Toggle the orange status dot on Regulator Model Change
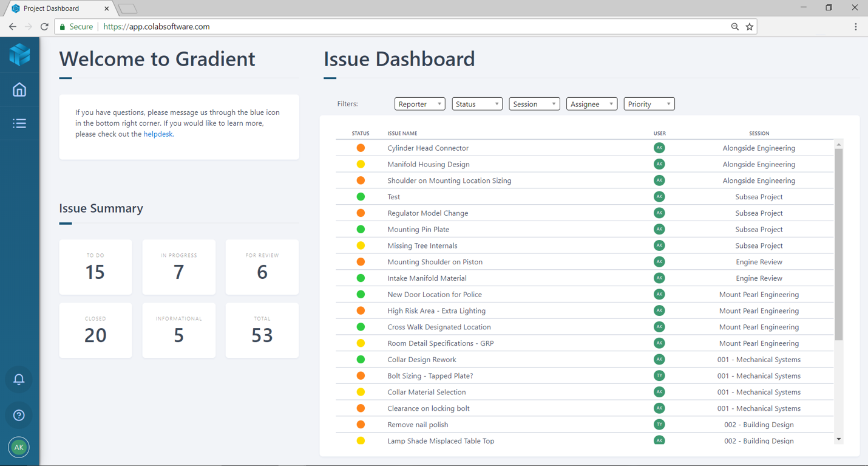This screenshot has height=466, width=868. click(x=361, y=213)
